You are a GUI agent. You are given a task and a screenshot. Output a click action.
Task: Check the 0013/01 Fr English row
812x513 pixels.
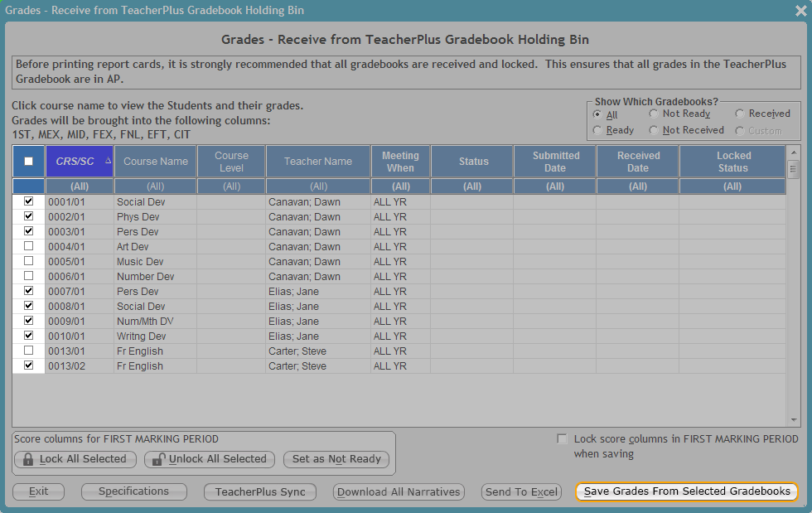tap(28, 351)
